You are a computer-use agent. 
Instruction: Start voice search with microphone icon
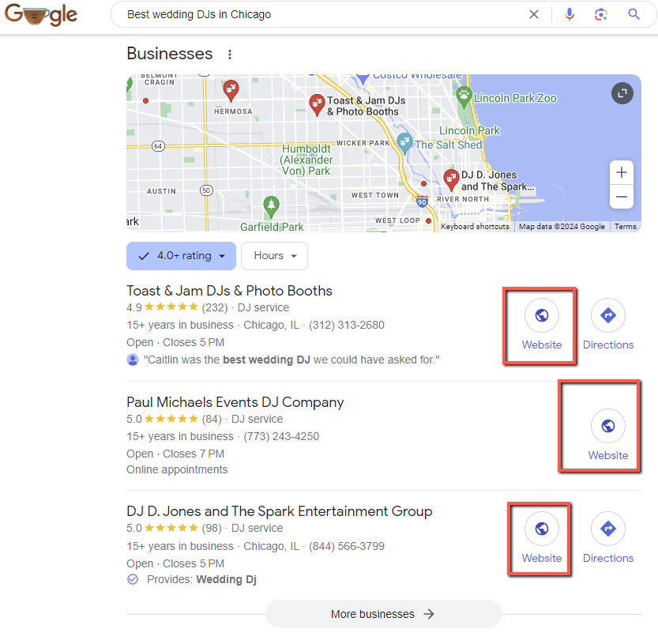(569, 14)
